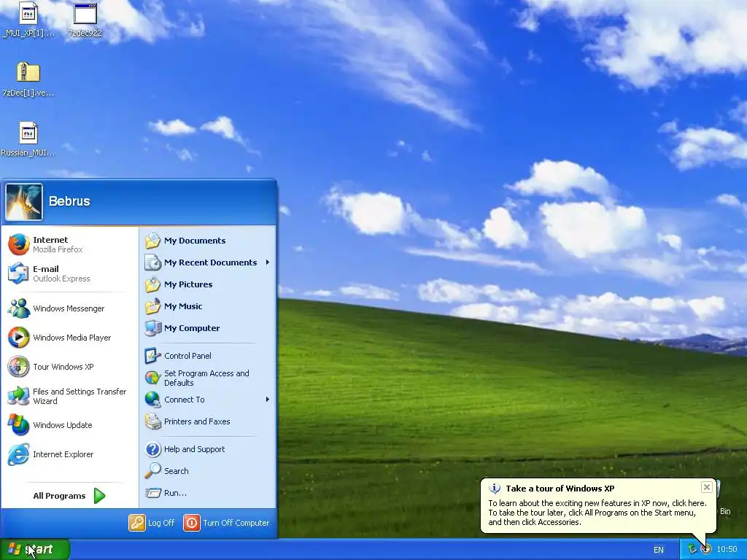Select Russian_MUI desktop file icon

coord(28,133)
